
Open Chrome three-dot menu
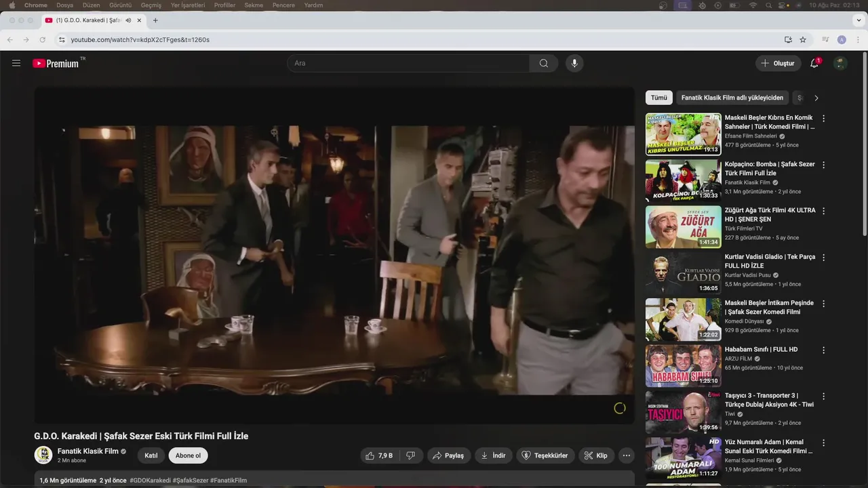(858, 40)
